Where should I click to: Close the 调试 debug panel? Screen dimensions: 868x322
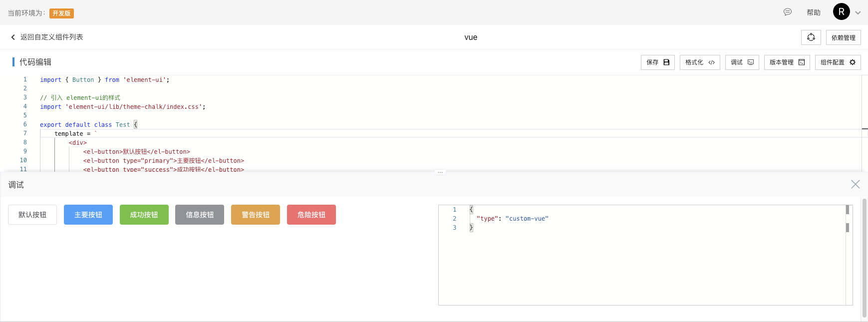tap(856, 184)
